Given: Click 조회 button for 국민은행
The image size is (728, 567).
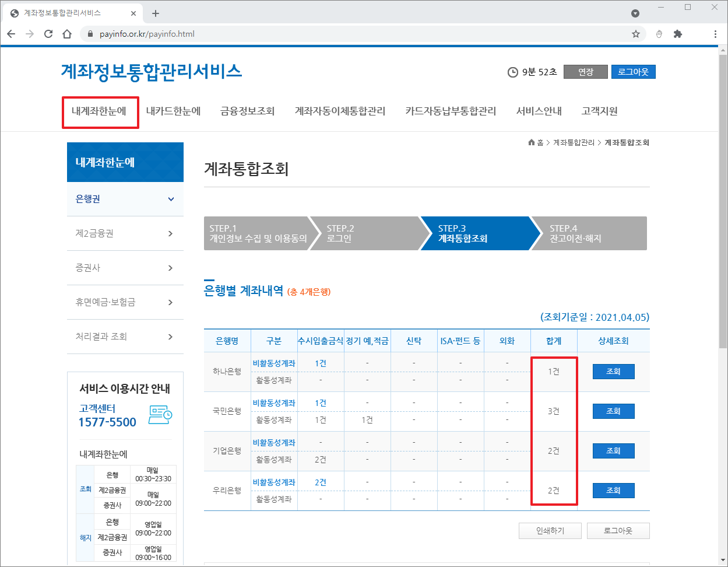Looking at the screenshot, I should (x=613, y=411).
